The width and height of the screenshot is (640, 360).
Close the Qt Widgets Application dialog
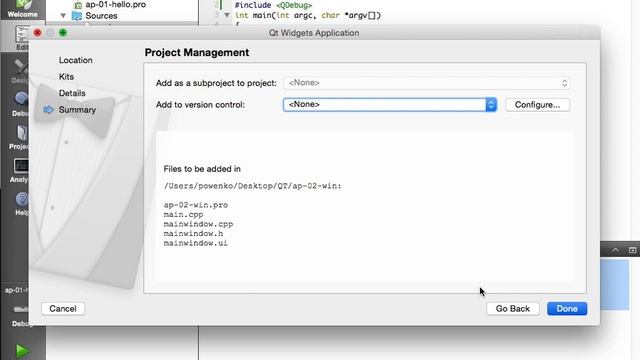(x=38, y=33)
